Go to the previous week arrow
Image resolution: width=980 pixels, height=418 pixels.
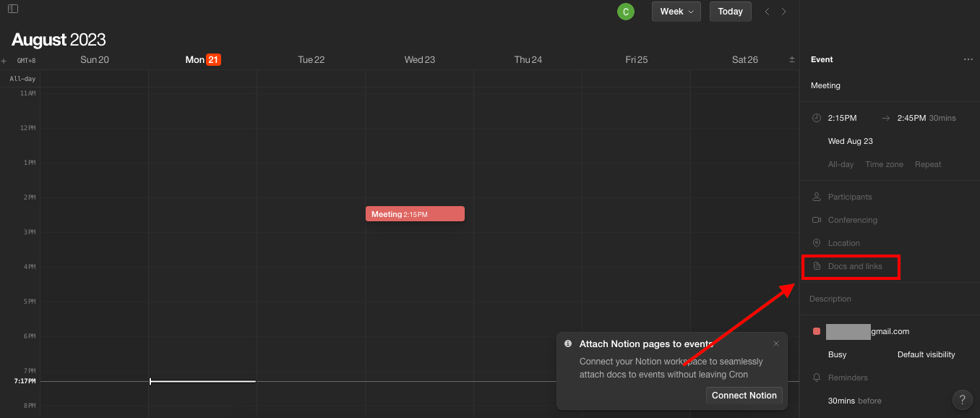[x=767, y=12]
